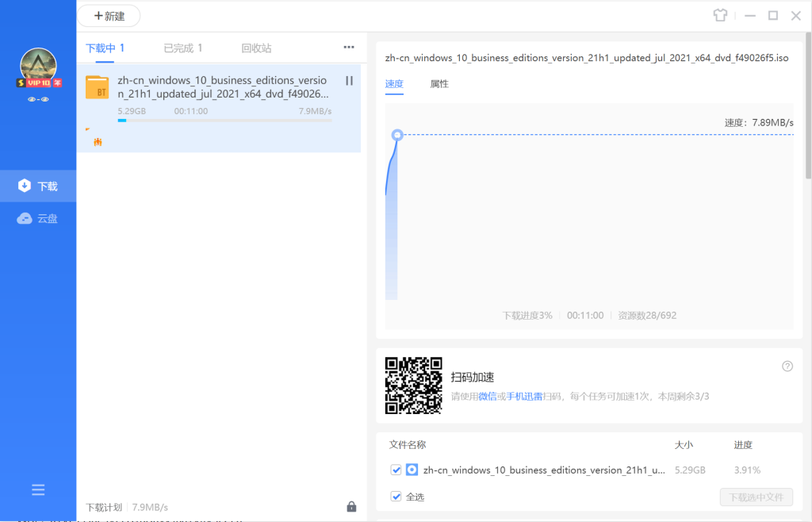Open the hamburger menu at bottom left
Image resolution: width=812 pixels, height=522 pixels.
point(37,489)
